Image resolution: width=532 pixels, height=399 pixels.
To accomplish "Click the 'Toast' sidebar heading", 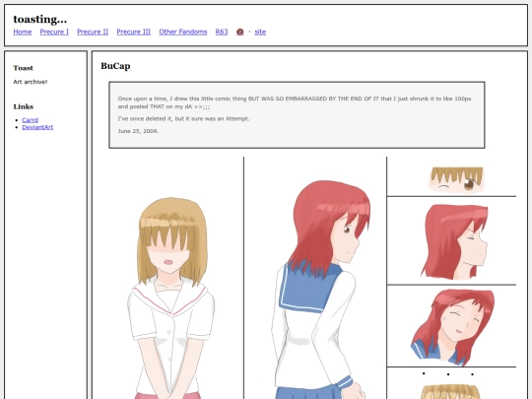I will click(23, 68).
